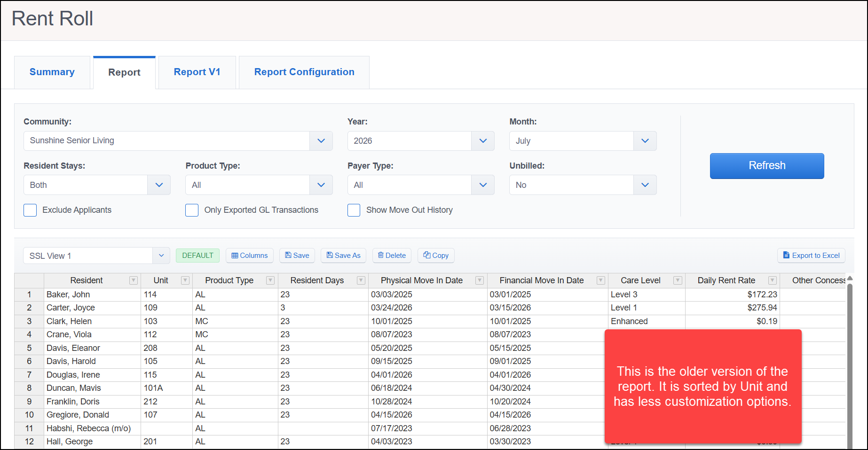
Task: Open the Daily Rent Rate filter icon
Action: point(773,280)
